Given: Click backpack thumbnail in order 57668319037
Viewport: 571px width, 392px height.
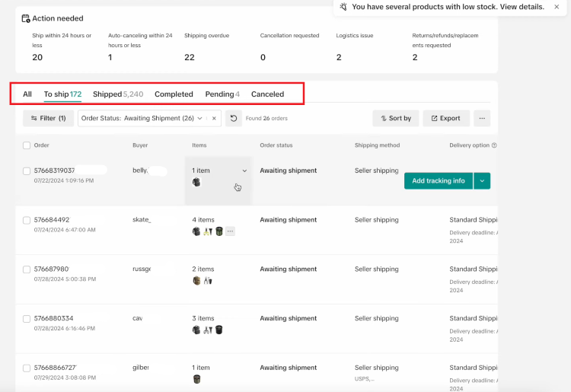Looking at the screenshot, I should pyautogui.click(x=196, y=182).
